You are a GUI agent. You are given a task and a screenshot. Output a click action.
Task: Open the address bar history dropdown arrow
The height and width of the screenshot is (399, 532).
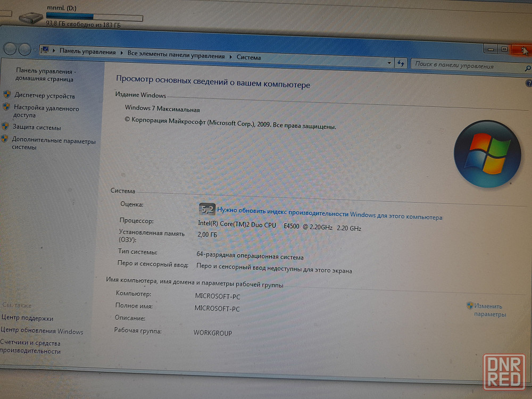[x=389, y=63]
